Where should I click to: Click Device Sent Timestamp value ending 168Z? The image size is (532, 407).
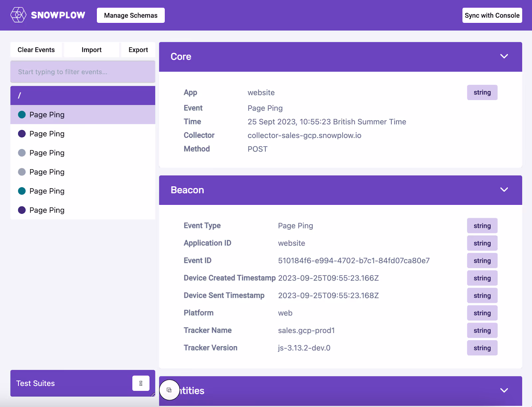[x=329, y=296]
